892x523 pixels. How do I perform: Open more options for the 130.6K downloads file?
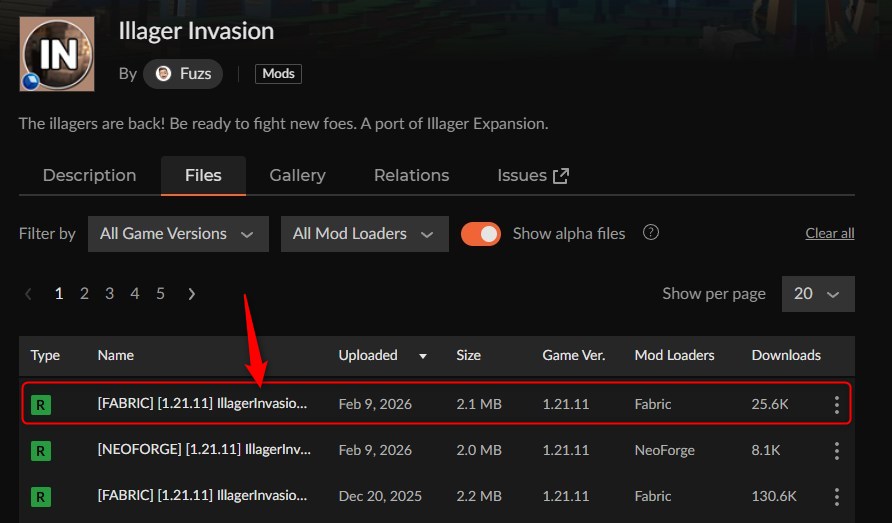836,497
